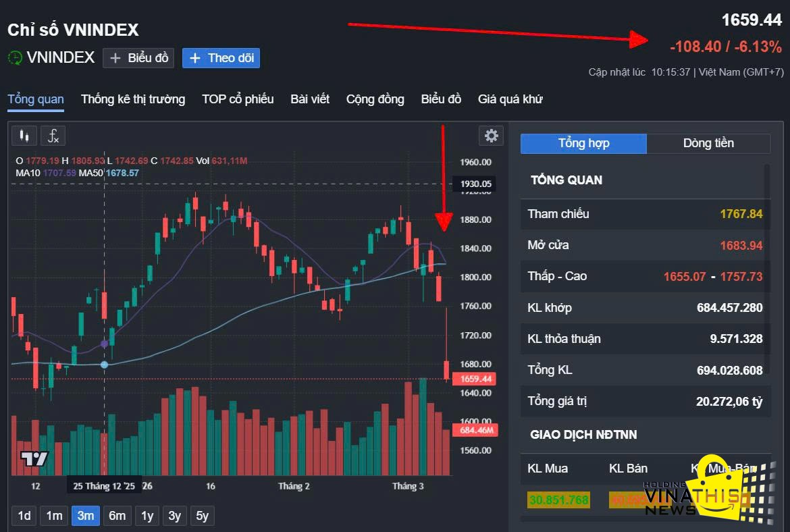Viewport: 790px width, 532px height.
Task: Toggle the 1d timeframe
Action: point(24,515)
